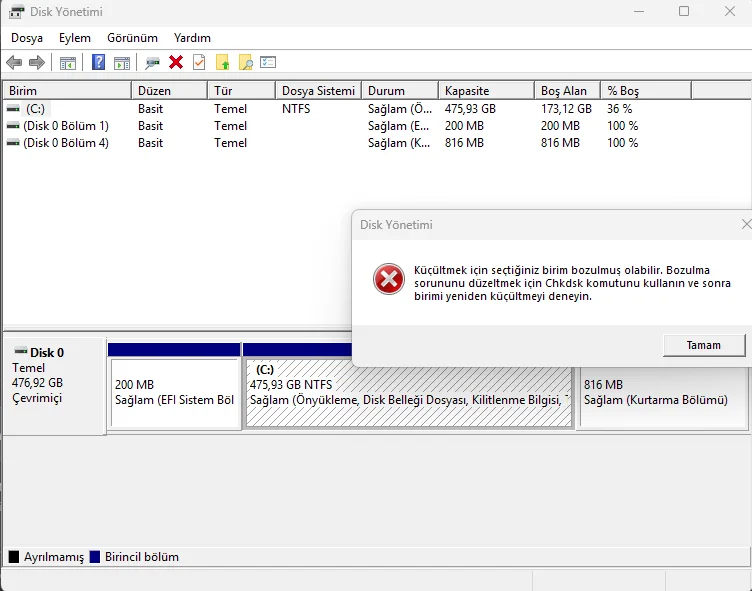752x591 pixels.
Task: Sort by the Tür column header
Action: (242, 91)
